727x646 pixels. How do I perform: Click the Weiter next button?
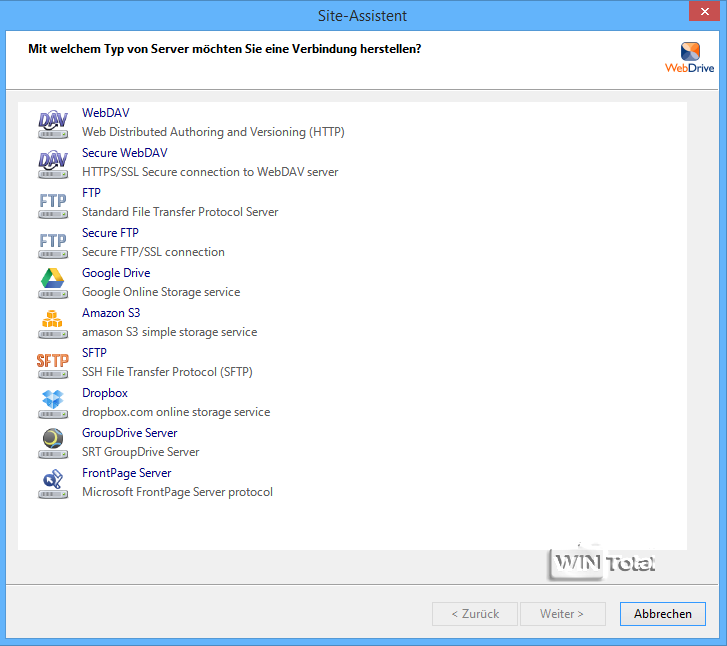(x=562, y=614)
